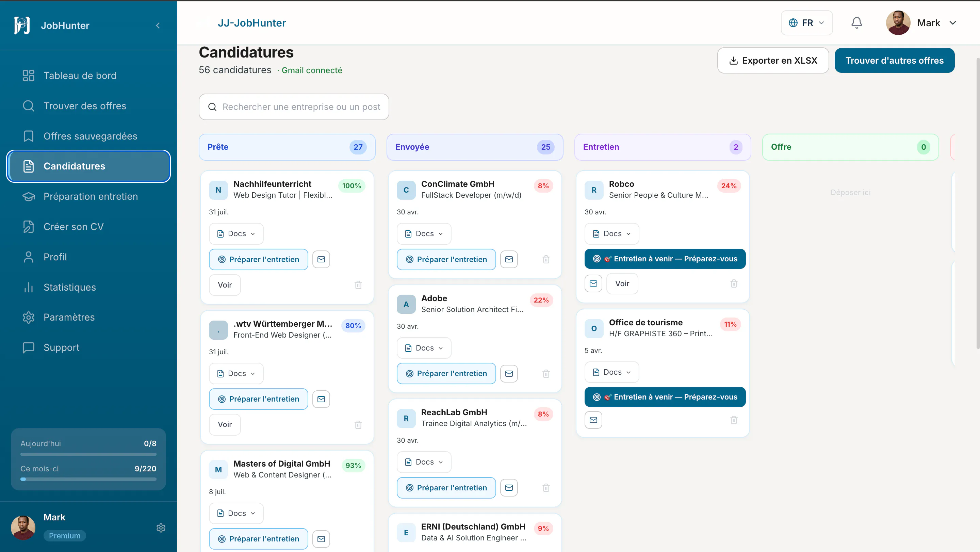Open Docs dropdown on ConClimate GmbH card
Viewport: 980px width, 552px height.
click(424, 233)
